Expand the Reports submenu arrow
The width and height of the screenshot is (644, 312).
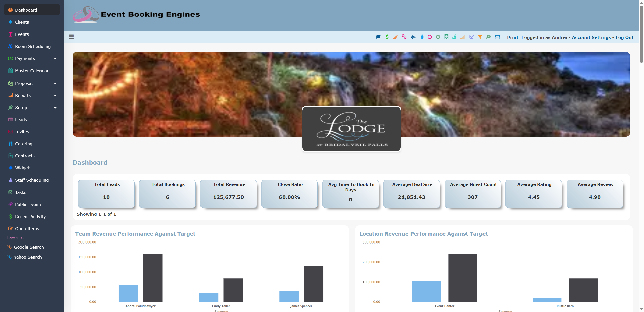[x=55, y=95]
